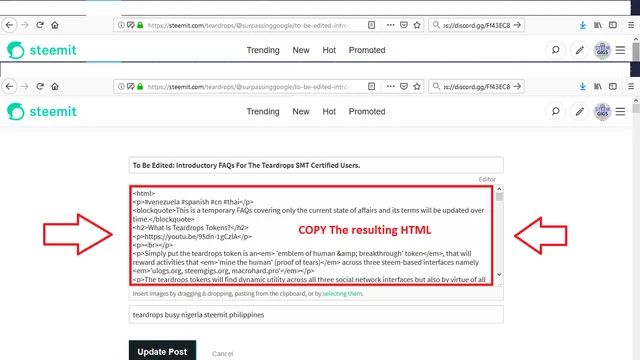The height and width of the screenshot is (360, 640).
Task: Click the post title input field
Action: [316, 165]
